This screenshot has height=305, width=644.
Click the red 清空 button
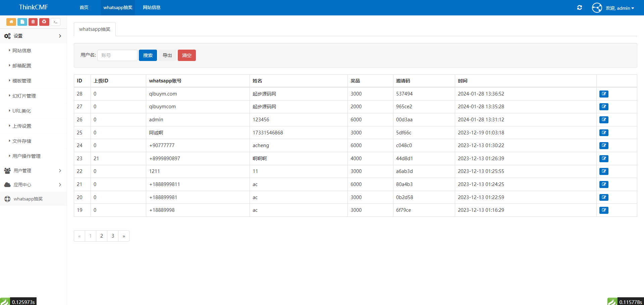point(186,55)
